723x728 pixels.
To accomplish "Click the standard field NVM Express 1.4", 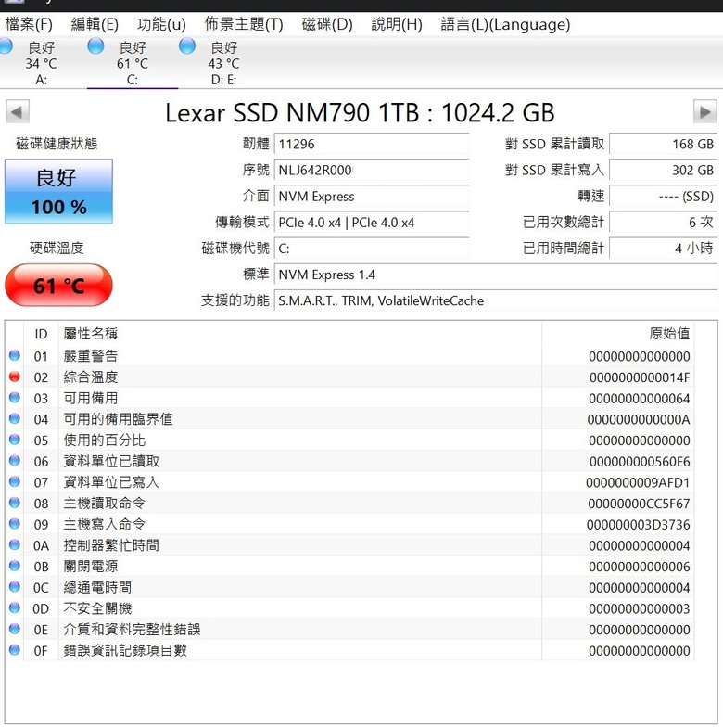I will tap(496, 275).
